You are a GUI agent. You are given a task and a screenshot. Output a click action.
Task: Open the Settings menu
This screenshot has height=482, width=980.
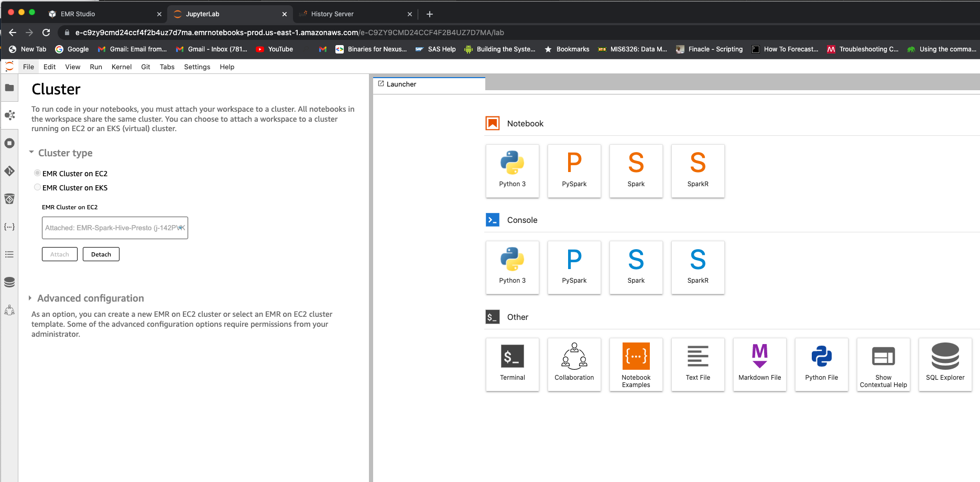197,67
